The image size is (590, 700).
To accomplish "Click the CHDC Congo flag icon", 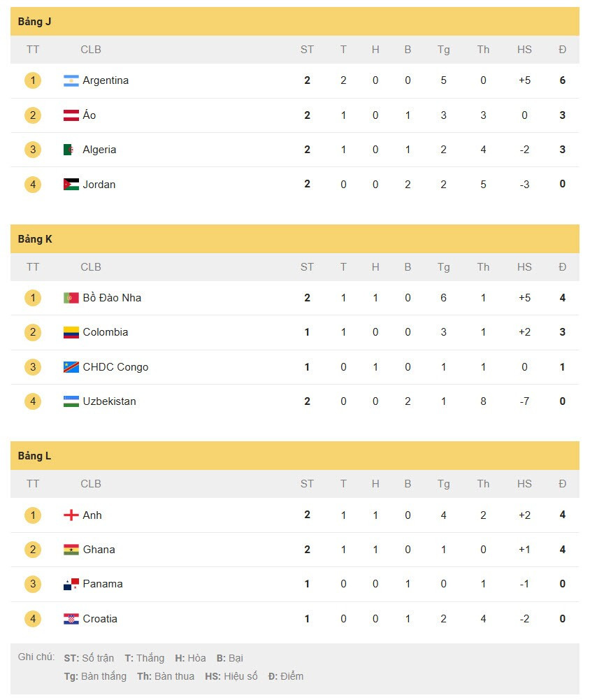I will tap(71, 367).
